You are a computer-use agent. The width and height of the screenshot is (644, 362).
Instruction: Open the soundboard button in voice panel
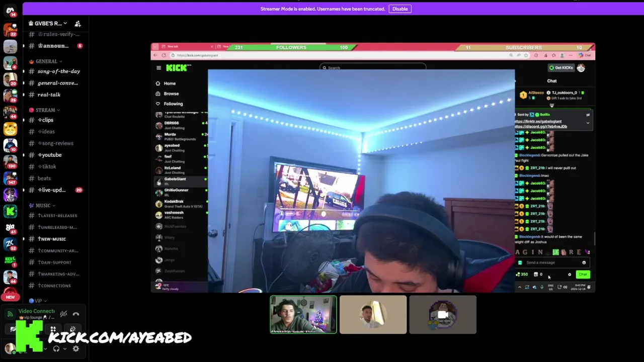click(x=72, y=329)
